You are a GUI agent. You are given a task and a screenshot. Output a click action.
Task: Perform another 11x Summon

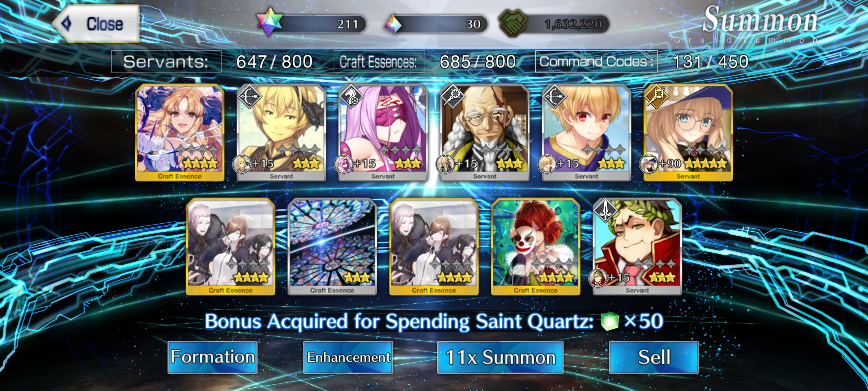click(x=500, y=357)
